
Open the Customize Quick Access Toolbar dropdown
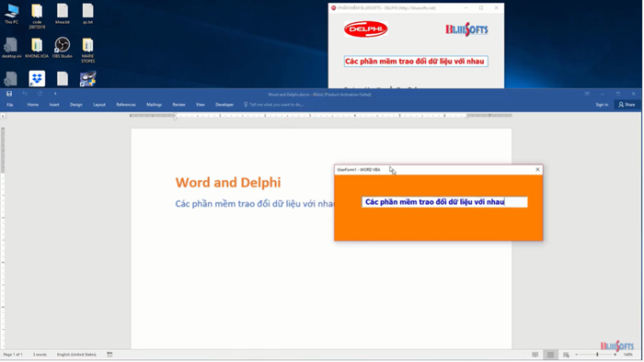[55, 94]
